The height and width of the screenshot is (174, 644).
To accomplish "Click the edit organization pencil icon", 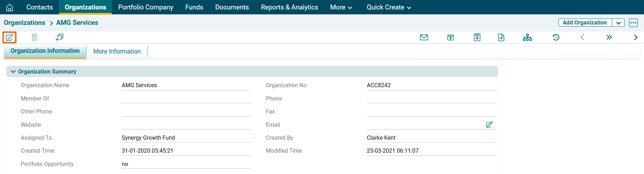I will [9, 37].
